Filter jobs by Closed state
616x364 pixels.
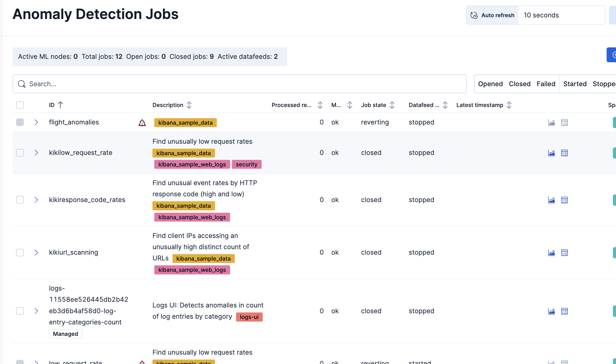pos(520,84)
